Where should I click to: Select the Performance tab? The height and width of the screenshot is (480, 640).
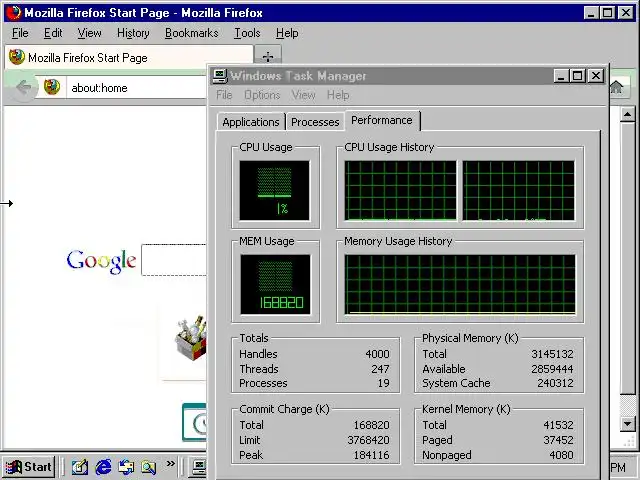pyautogui.click(x=382, y=120)
